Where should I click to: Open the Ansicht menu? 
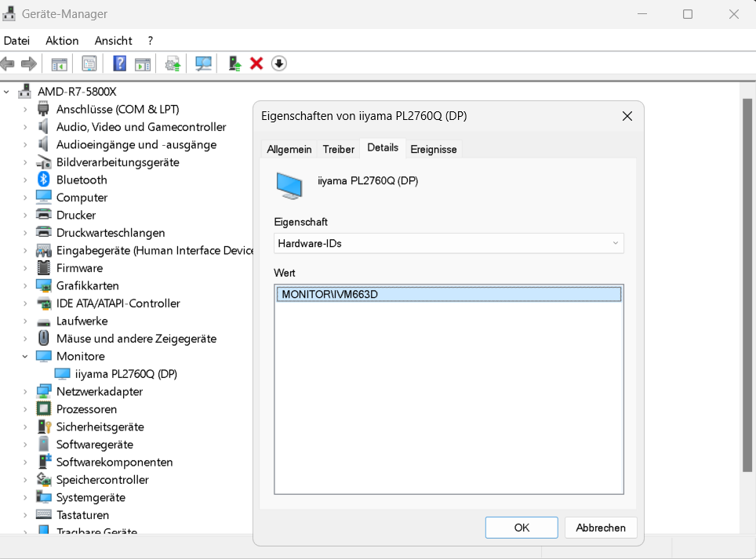113,41
